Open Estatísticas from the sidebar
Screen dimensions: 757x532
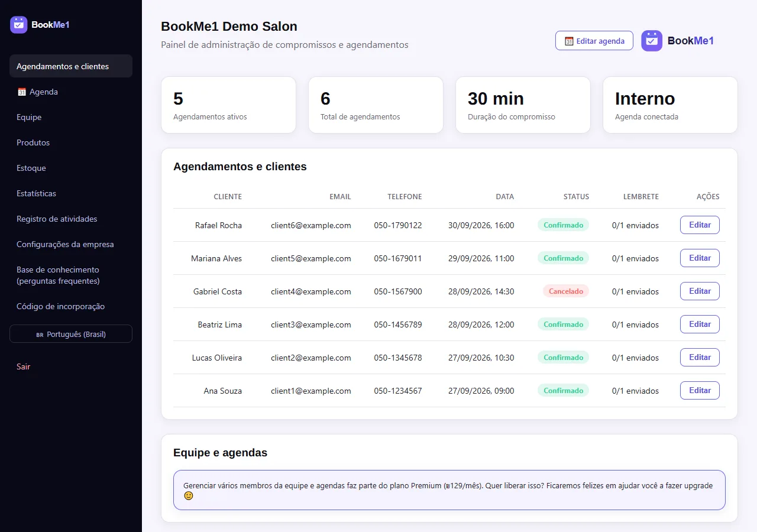point(71,193)
